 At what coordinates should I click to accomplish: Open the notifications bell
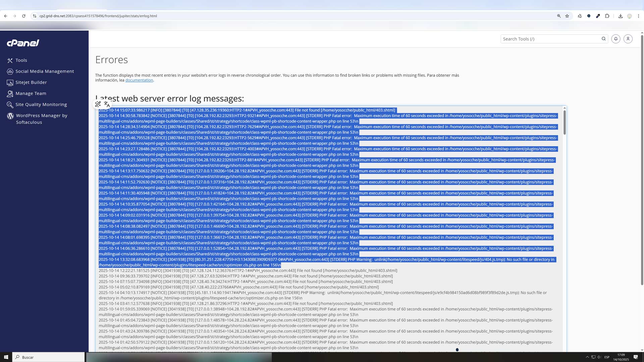[615, 39]
